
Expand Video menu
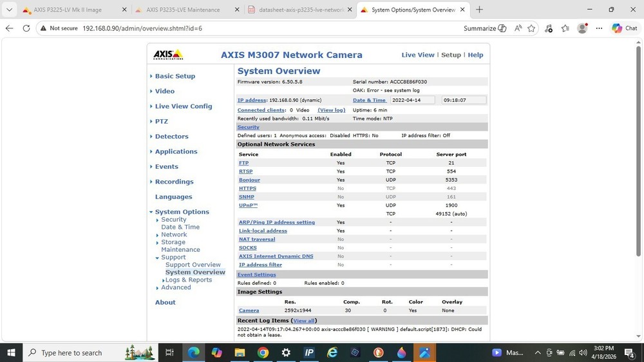[165, 91]
